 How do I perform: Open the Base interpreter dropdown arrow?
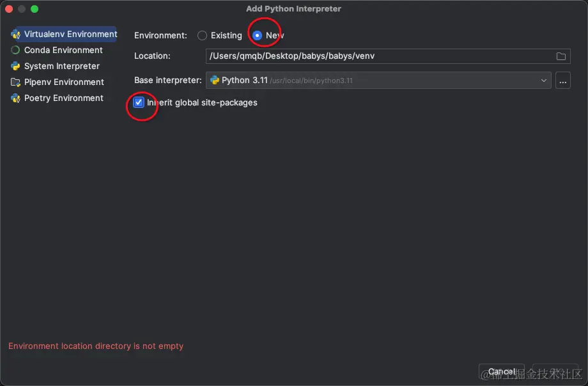(544, 81)
